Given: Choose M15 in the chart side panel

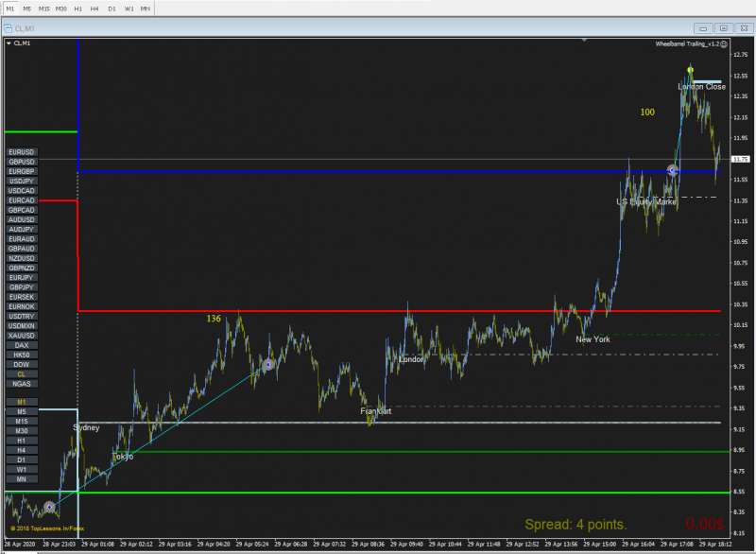Looking at the screenshot, I should coord(22,422).
